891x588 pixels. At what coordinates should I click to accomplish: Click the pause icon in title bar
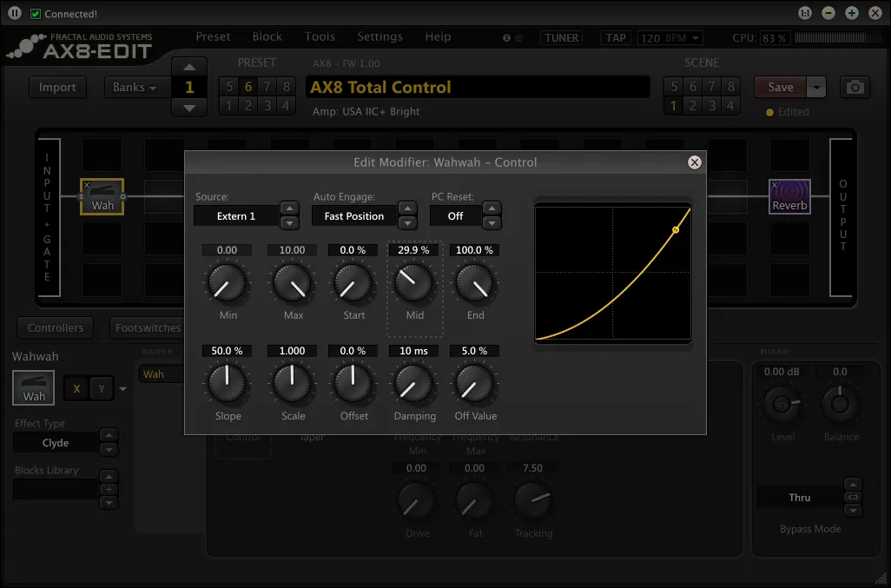click(15, 13)
